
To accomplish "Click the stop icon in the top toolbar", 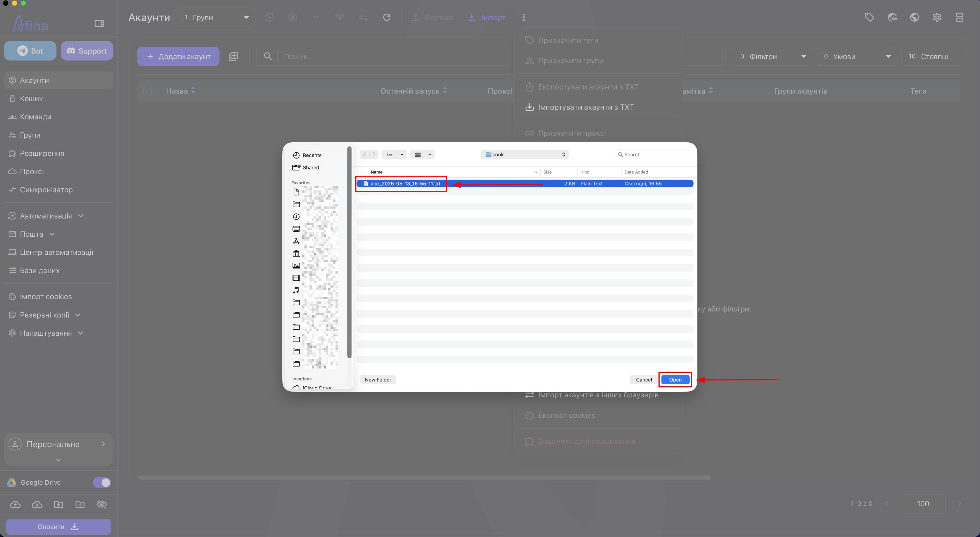I will (292, 18).
